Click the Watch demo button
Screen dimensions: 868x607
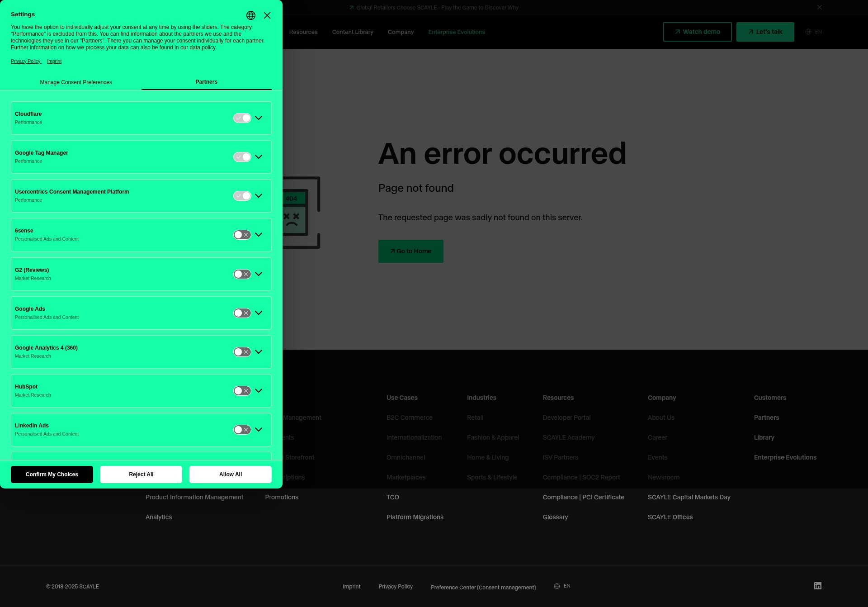tap(698, 32)
